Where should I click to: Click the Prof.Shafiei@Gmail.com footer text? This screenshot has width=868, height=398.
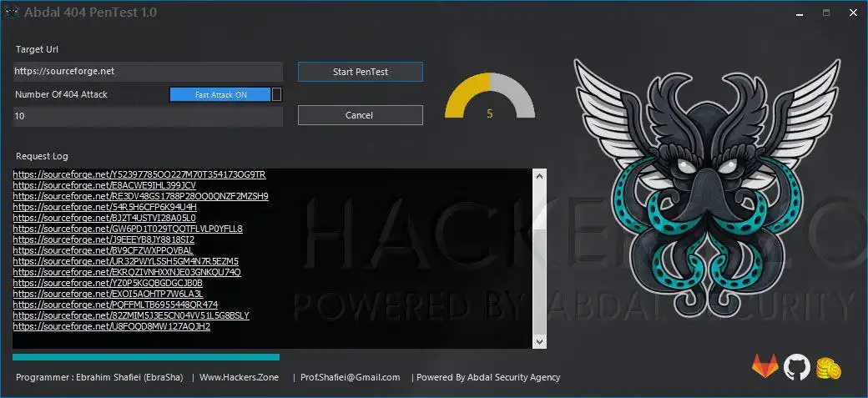[x=351, y=377]
